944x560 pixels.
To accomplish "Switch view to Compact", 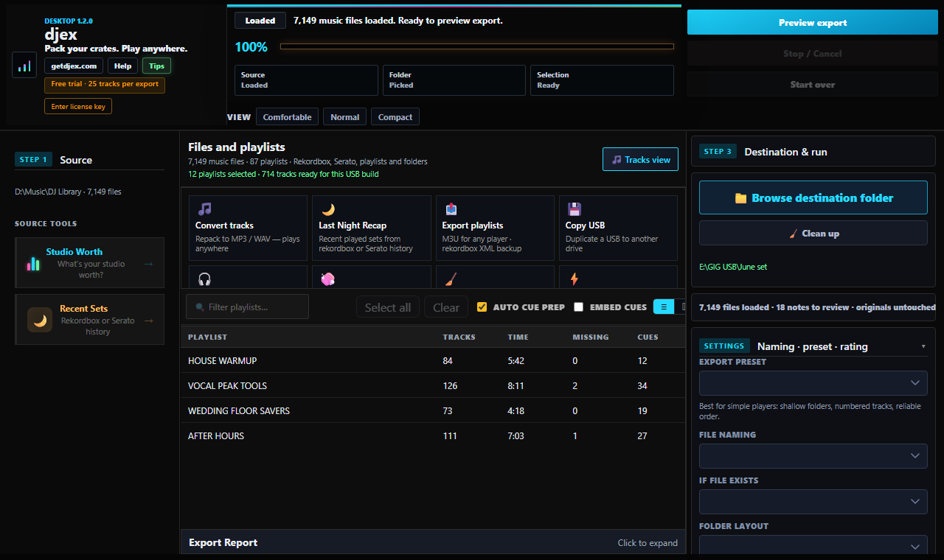I will (x=395, y=117).
